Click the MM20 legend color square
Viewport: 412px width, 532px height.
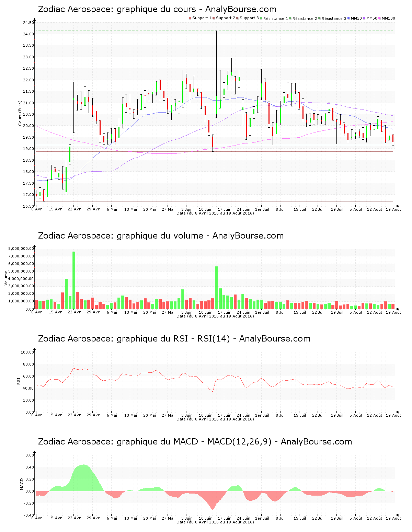(x=349, y=18)
